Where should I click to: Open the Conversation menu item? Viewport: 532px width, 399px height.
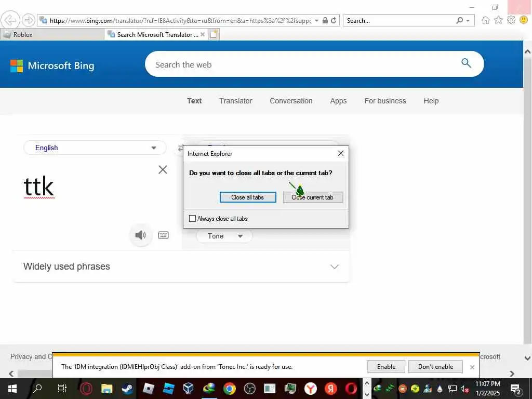[291, 101]
